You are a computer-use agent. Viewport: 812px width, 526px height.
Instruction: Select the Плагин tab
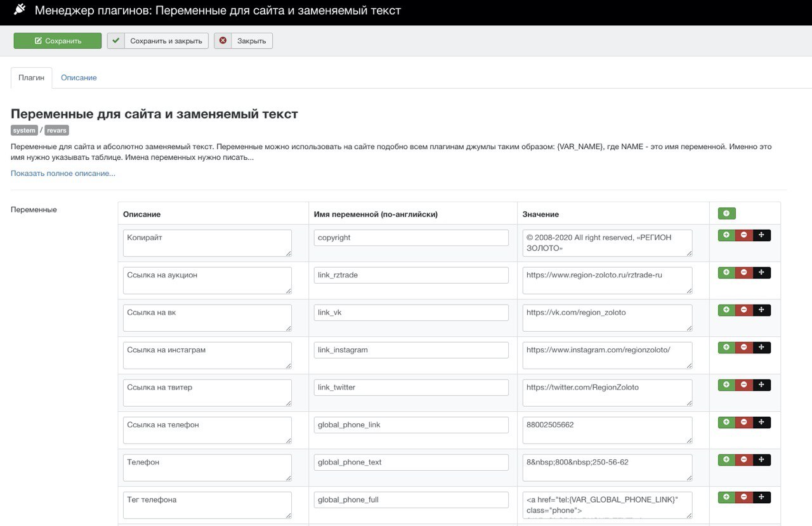(31, 77)
